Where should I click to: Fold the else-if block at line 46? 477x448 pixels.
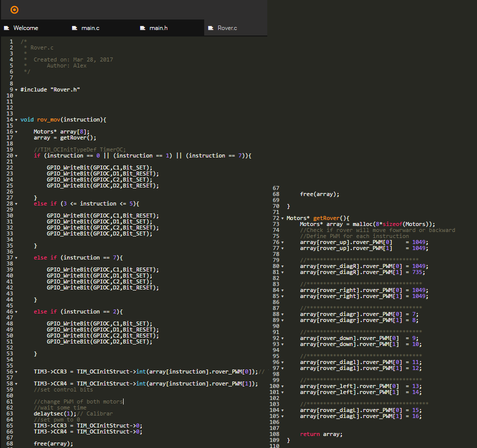(16, 312)
